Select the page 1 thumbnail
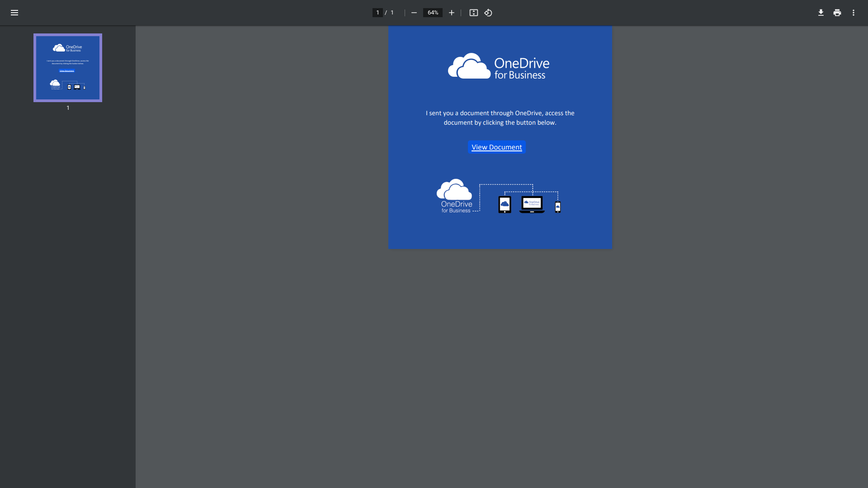Viewport: 868px width, 488px height. pyautogui.click(x=68, y=68)
